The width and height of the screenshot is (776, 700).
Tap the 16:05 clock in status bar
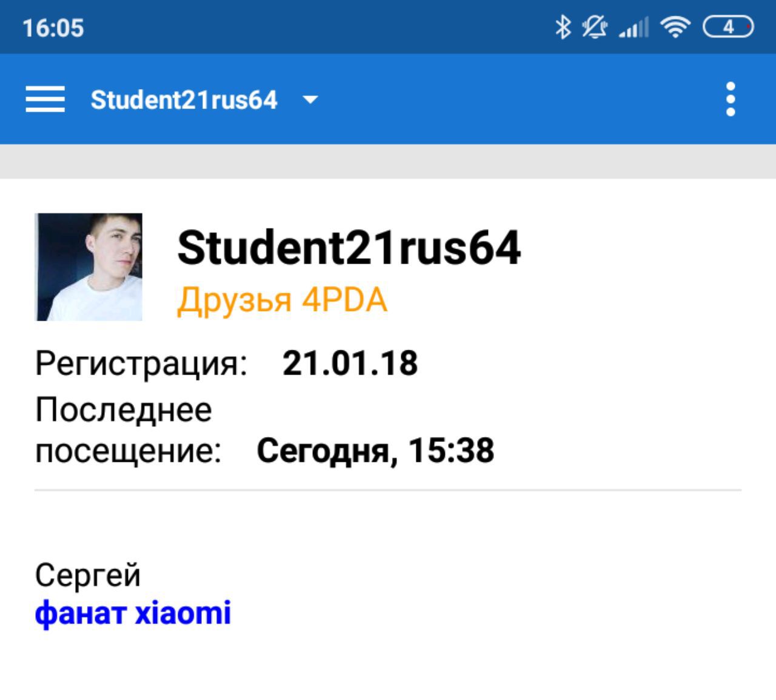click(53, 28)
